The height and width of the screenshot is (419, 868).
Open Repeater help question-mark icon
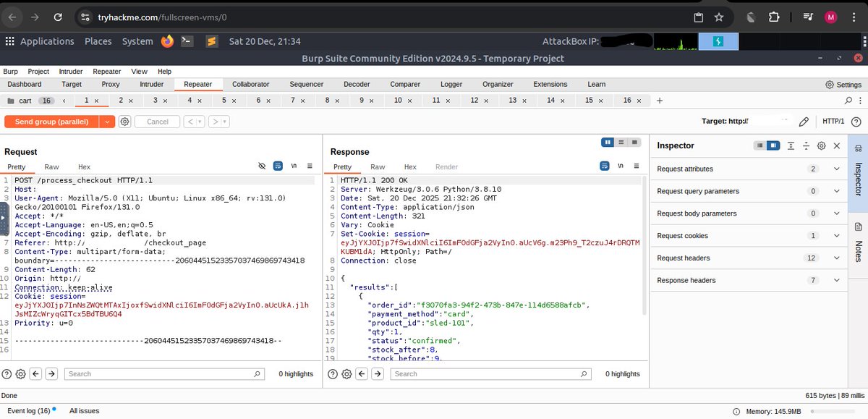(856, 122)
